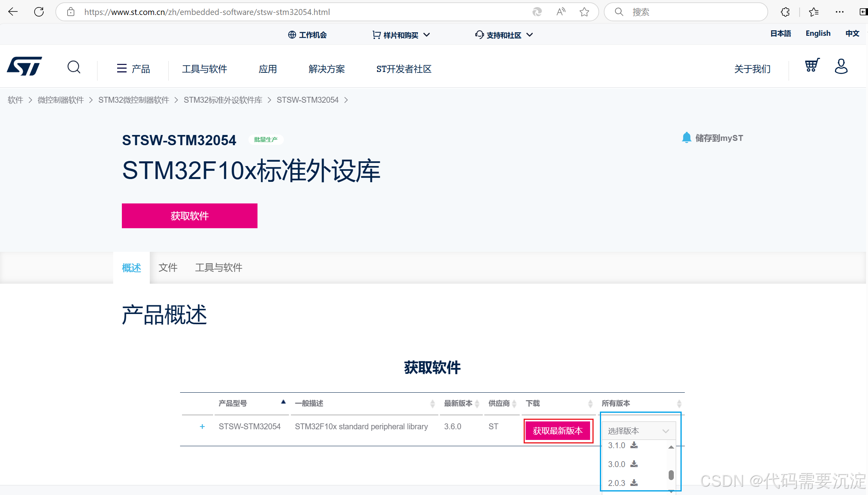Click the pink 获取软件 button

[189, 216]
